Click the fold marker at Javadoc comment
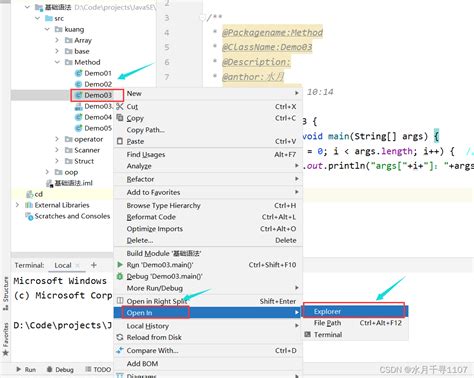This screenshot has height=378, width=474. tap(202, 18)
